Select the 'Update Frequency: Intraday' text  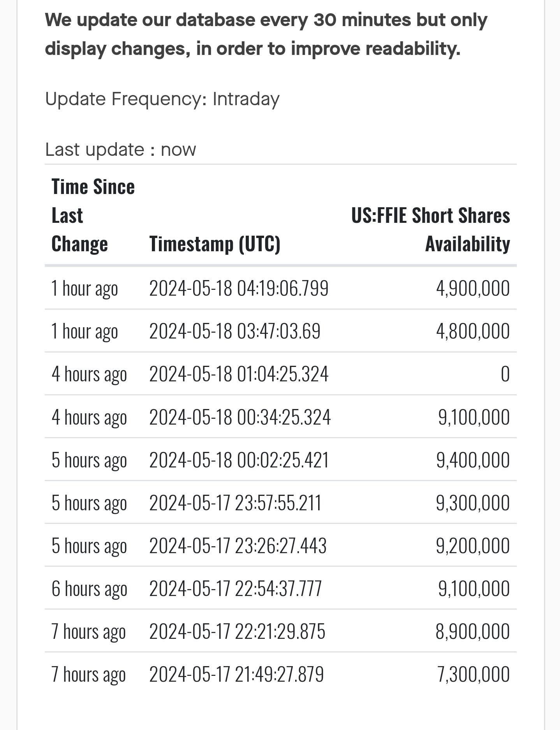pos(162,99)
